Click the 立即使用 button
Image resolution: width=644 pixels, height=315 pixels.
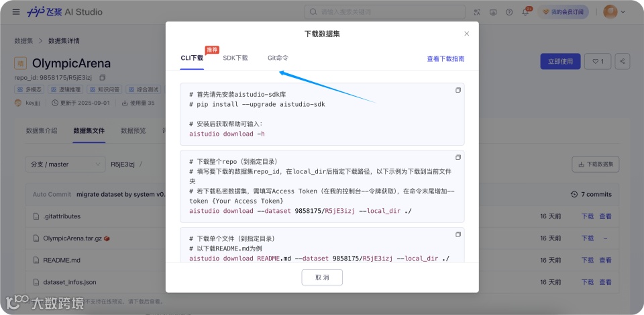tap(560, 61)
